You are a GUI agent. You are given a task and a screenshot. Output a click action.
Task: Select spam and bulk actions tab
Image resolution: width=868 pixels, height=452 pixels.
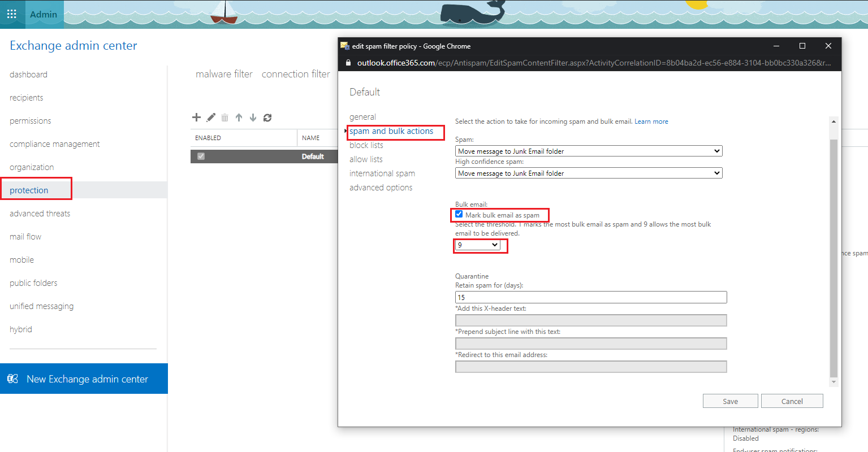(391, 131)
